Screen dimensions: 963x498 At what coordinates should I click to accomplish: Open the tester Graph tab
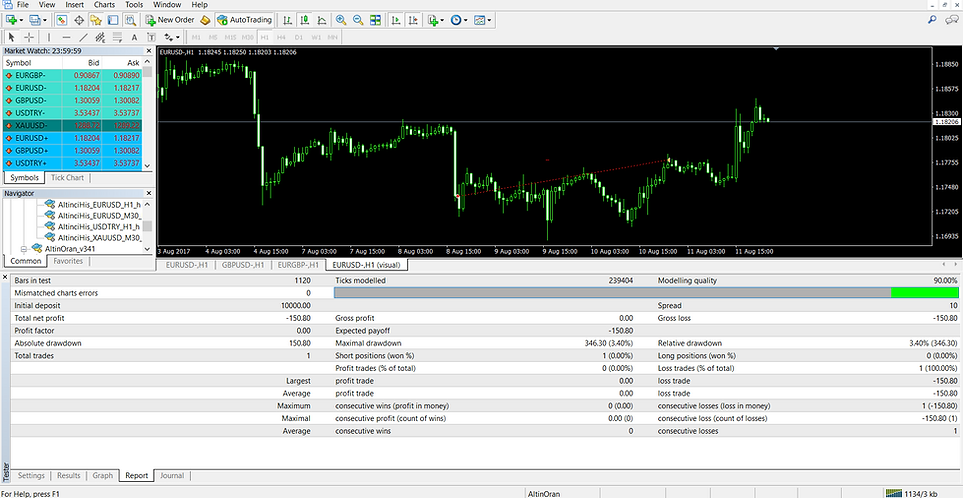click(103, 475)
